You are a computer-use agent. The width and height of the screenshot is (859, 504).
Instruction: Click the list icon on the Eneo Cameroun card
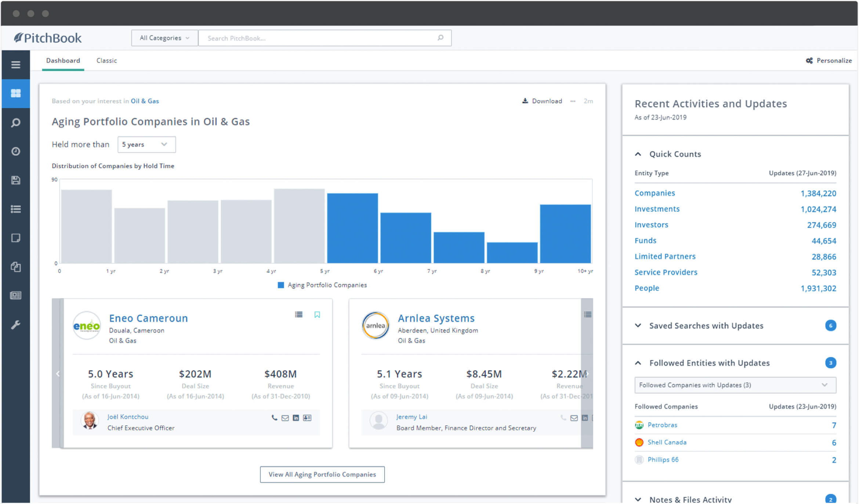(299, 315)
